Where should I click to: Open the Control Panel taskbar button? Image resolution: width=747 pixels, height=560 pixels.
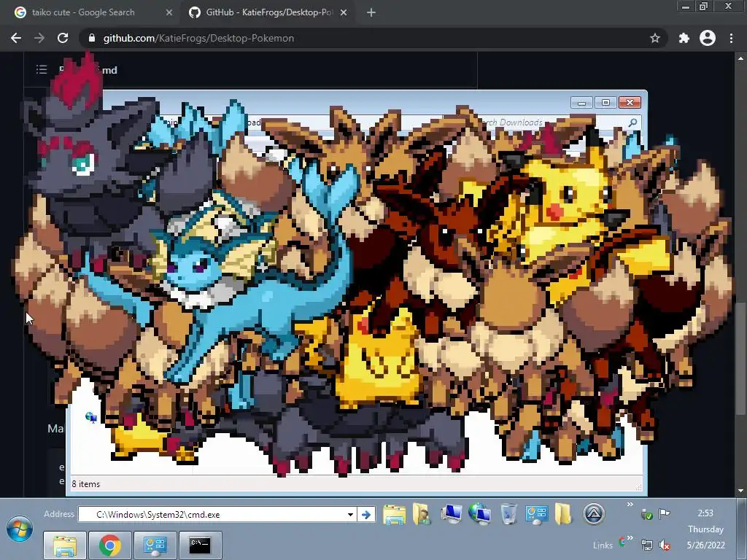(x=155, y=545)
